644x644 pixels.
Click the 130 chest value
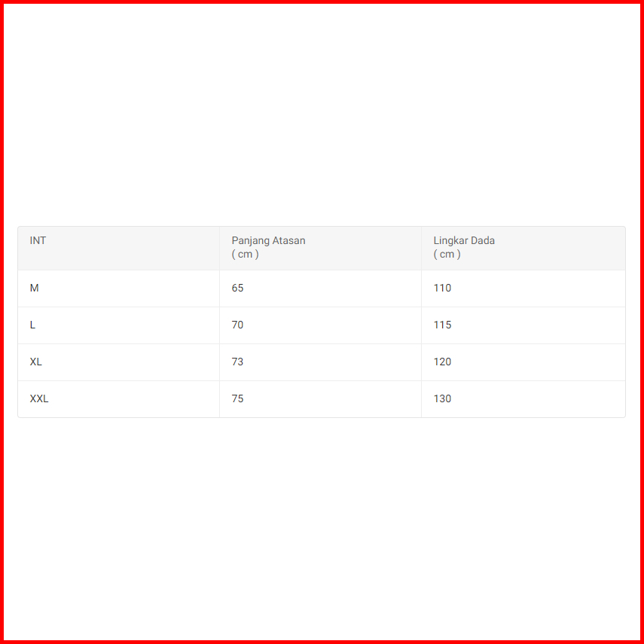442,399
